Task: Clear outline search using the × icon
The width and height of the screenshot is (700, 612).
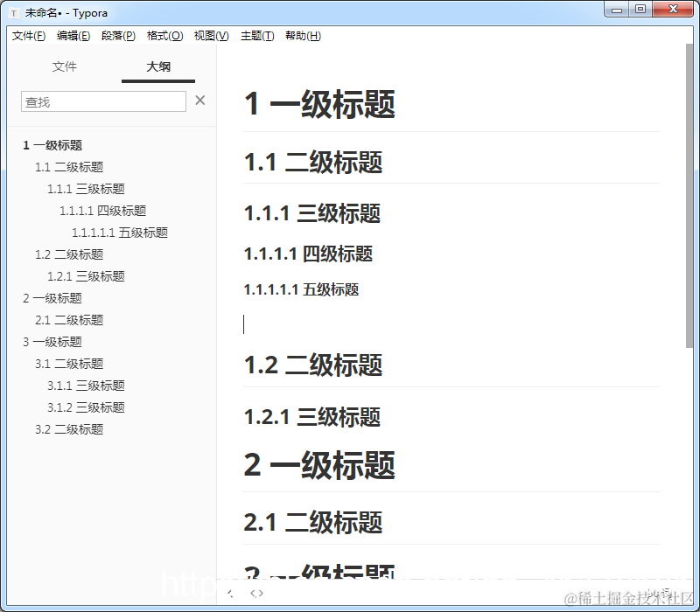Action: tap(200, 101)
